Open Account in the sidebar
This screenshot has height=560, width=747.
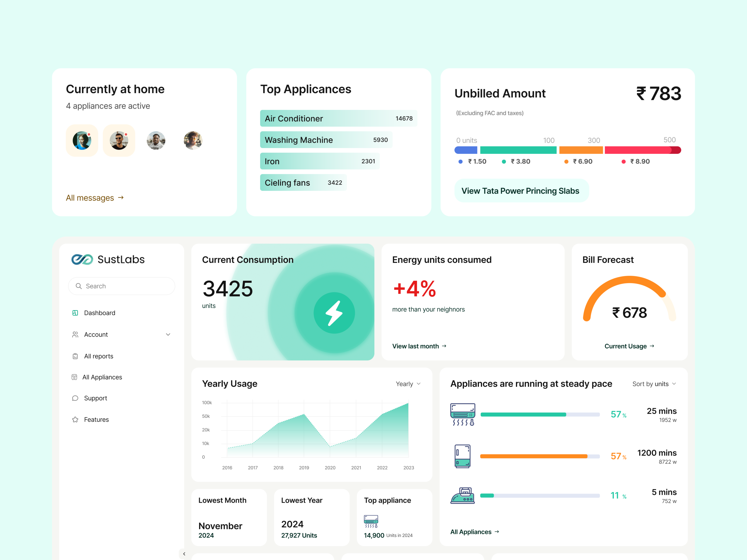point(96,335)
